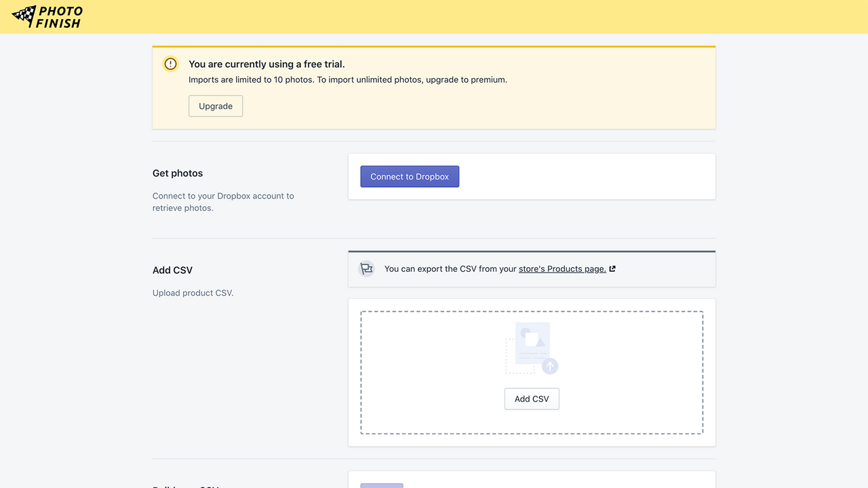Viewport: 868px width, 488px height.
Task: Click the Upgrade button
Action: [216, 106]
